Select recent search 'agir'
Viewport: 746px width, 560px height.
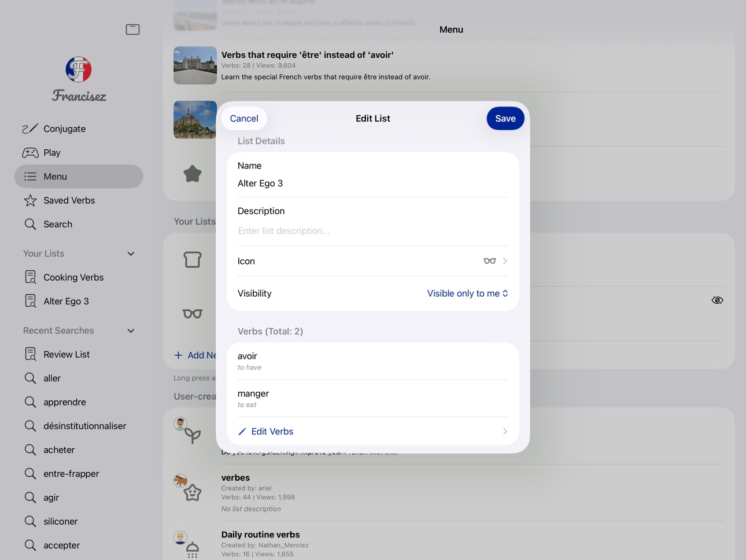pos(79,498)
